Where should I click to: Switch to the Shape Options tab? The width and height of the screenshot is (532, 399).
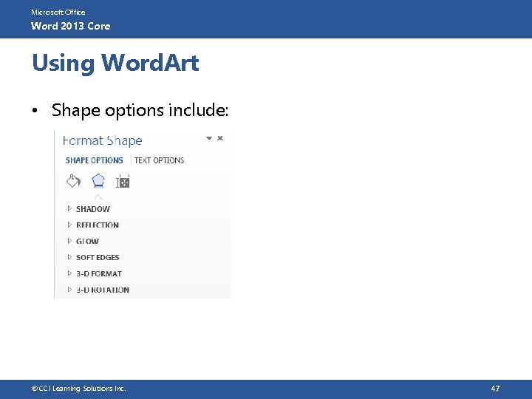[95, 160]
